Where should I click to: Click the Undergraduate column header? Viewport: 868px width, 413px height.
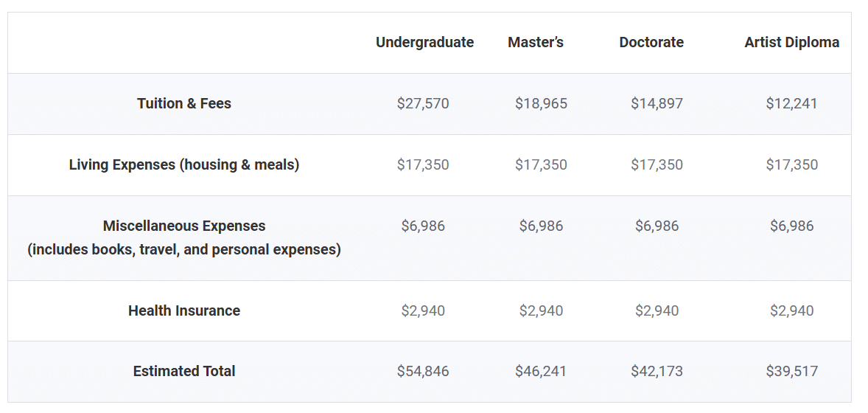tap(424, 42)
